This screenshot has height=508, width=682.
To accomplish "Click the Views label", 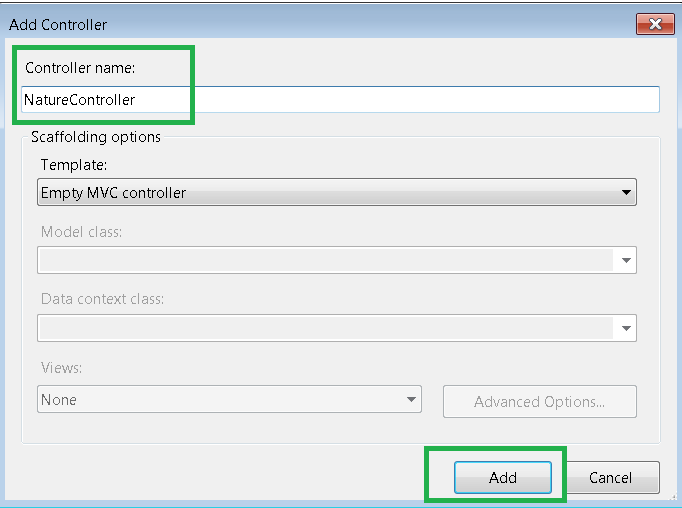I will [x=61, y=367].
